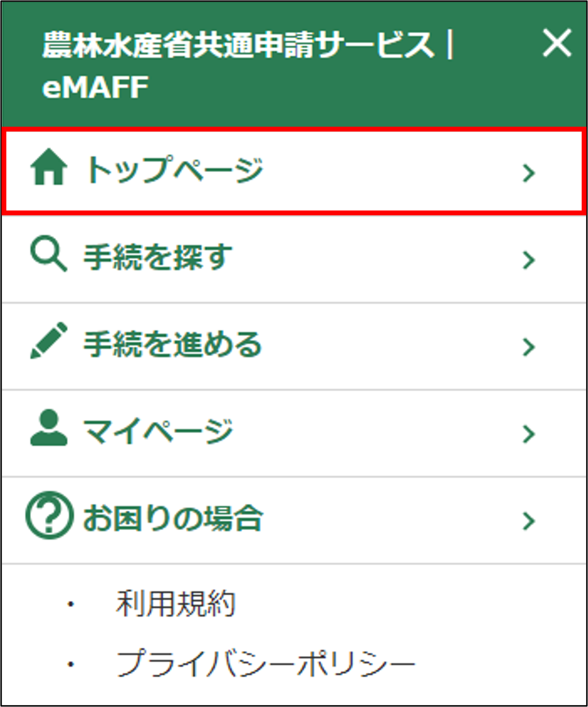
Task: Click the pencil icon for 手続を進める
Action: coord(48,341)
